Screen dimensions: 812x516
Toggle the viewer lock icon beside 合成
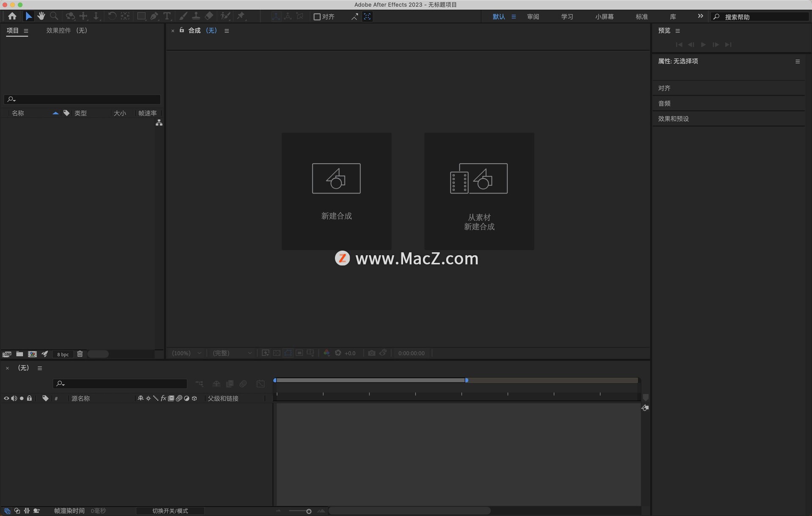[x=181, y=30]
